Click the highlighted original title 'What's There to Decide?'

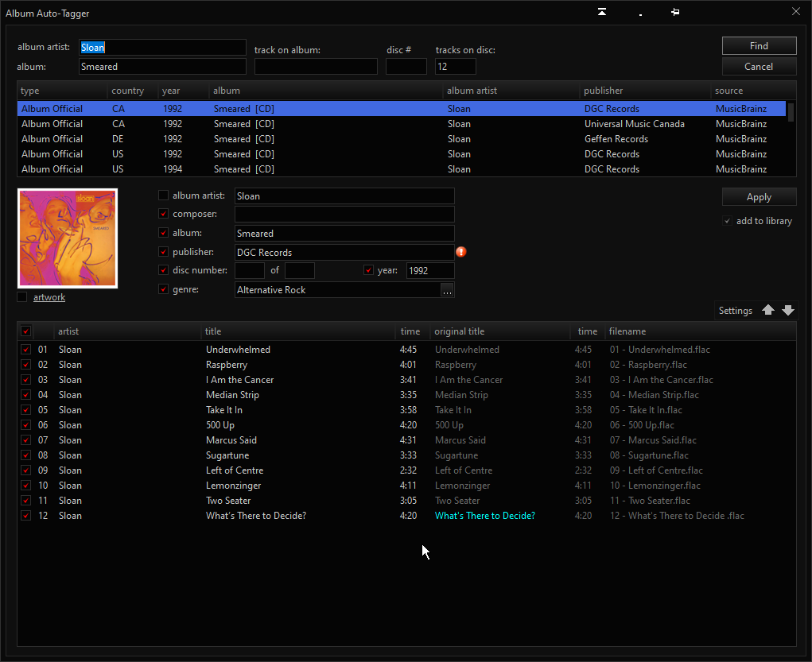point(484,516)
